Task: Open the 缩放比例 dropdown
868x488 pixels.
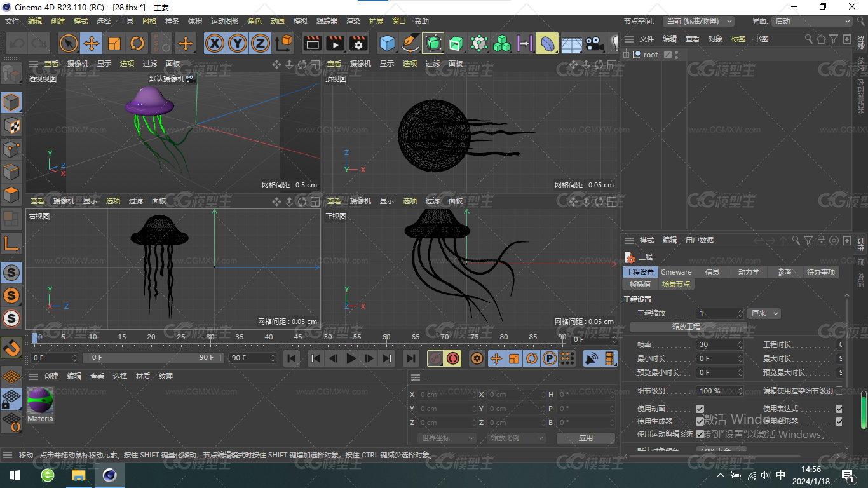Action: [x=517, y=438]
